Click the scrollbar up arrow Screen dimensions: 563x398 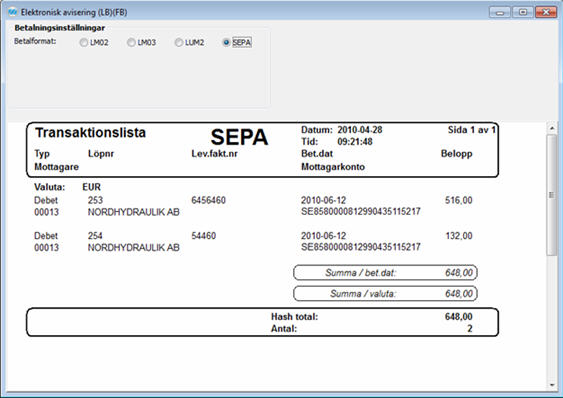point(552,128)
